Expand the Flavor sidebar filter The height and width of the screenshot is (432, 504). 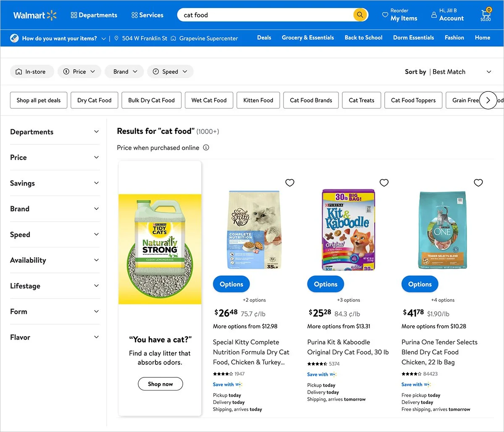coord(55,337)
